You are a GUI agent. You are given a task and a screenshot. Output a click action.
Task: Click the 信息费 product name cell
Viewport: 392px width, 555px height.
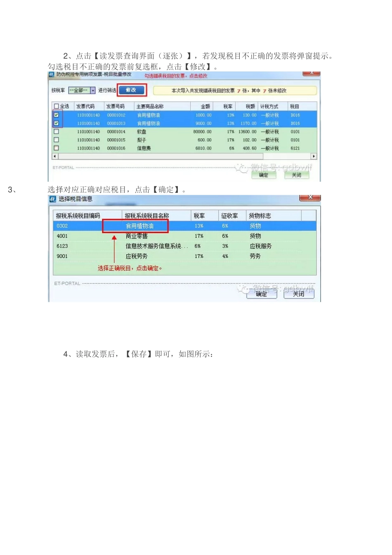(144, 148)
